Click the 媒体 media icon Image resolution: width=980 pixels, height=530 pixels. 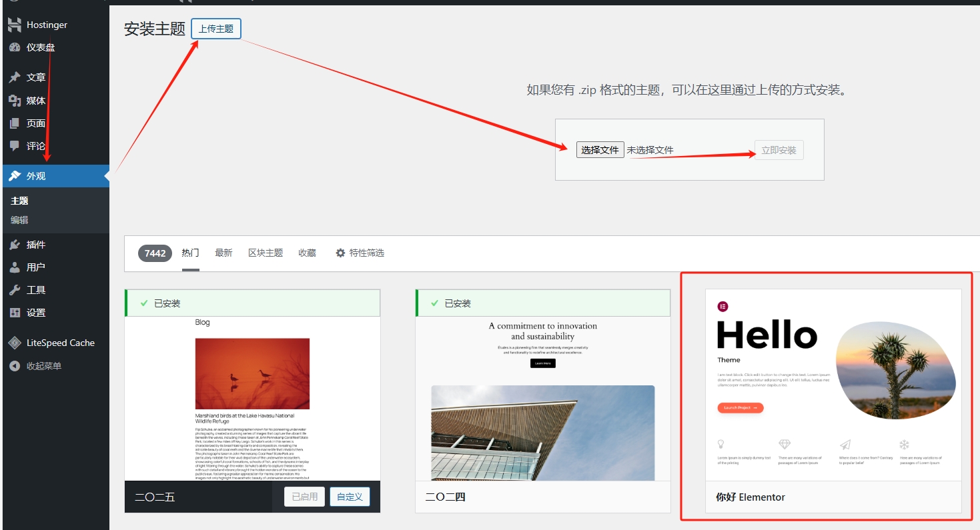click(x=15, y=101)
